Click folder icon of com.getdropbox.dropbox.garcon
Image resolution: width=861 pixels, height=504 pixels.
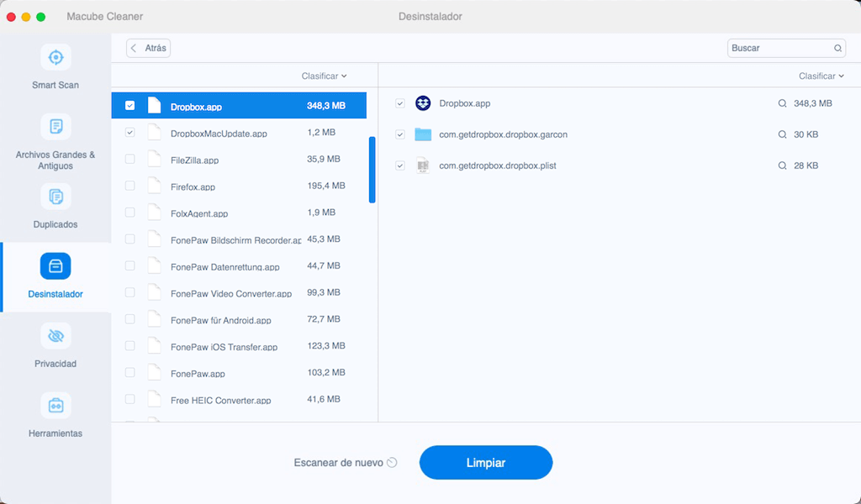(423, 134)
